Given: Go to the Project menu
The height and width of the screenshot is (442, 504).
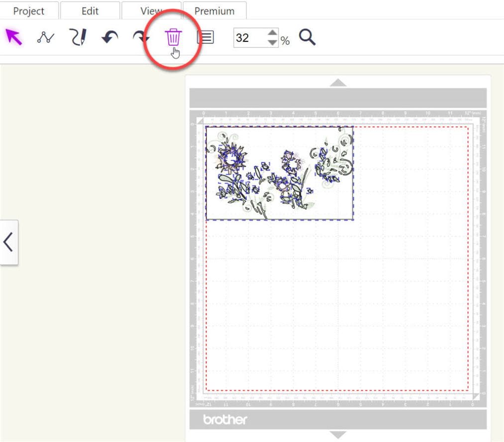Looking at the screenshot, I should click(x=29, y=10).
